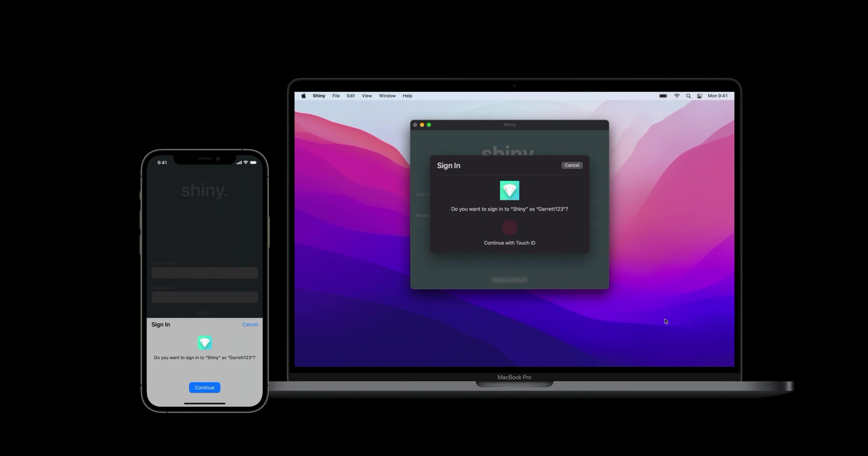The width and height of the screenshot is (868, 456).
Task: Open the Window menu
Action: point(387,96)
